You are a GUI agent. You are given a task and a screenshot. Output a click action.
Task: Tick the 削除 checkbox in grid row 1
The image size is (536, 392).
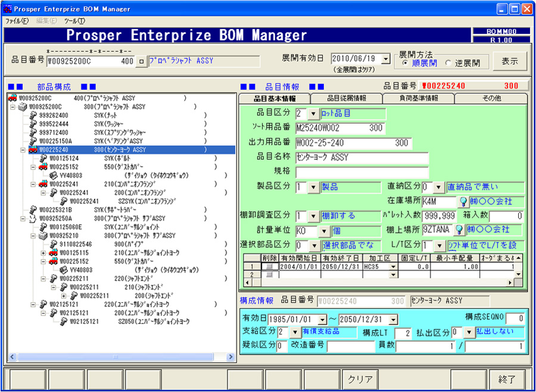(270, 267)
